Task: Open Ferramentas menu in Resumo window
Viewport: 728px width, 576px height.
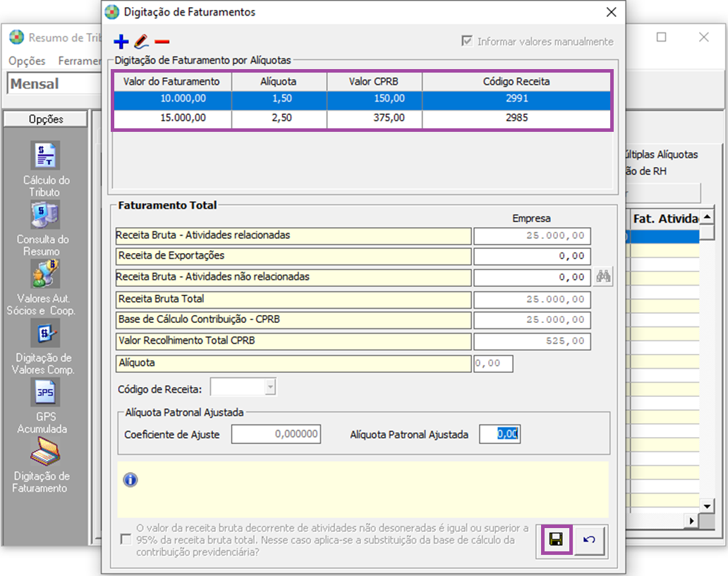Action: [x=79, y=61]
